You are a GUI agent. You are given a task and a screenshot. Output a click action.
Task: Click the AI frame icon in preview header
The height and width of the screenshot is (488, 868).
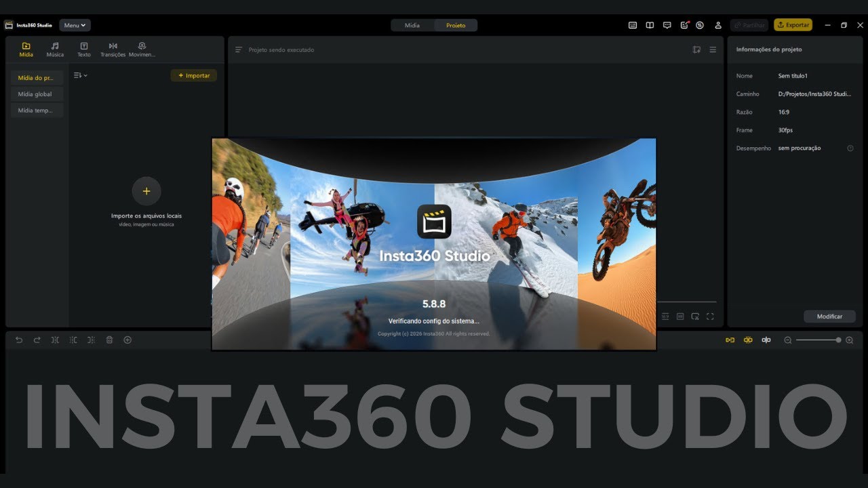tap(696, 49)
